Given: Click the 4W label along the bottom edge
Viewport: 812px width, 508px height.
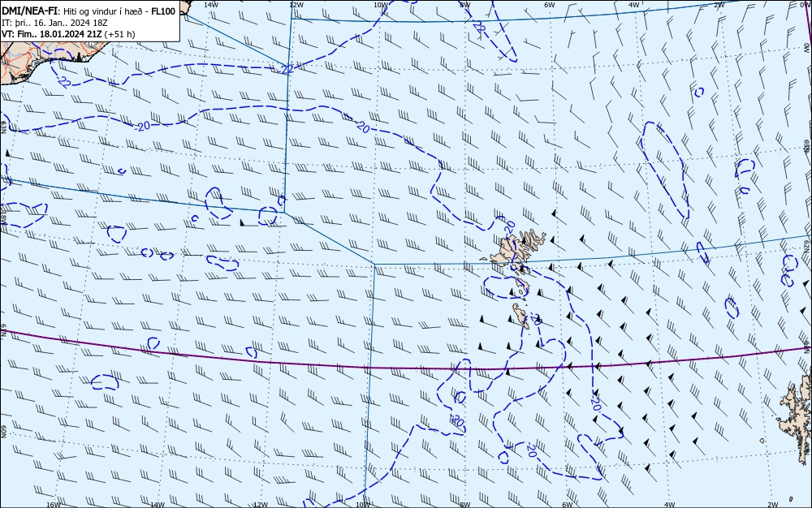Looking at the screenshot, I should point(670,505).
